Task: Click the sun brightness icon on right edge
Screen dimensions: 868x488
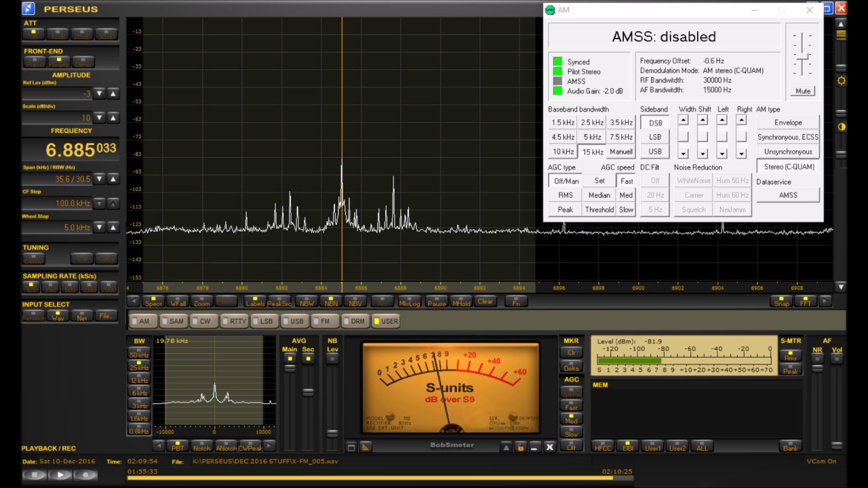Action: tap(842, 81)
